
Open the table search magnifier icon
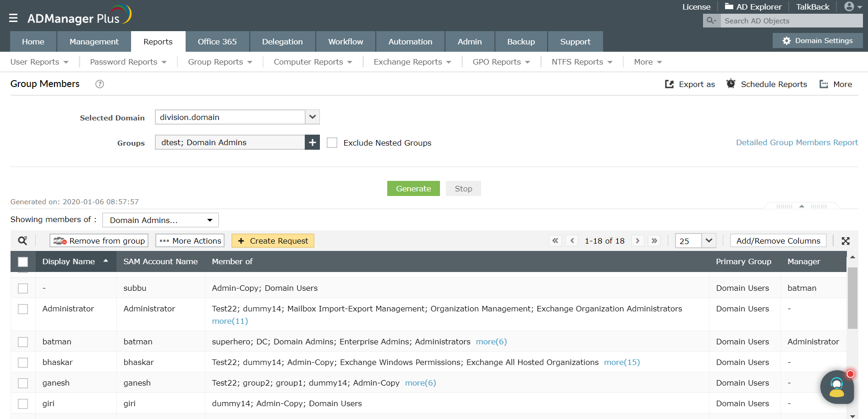[x=22, y=240]
